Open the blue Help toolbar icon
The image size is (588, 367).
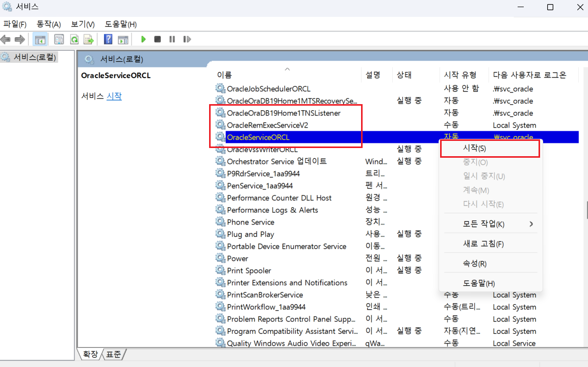[x=108, y=39]
